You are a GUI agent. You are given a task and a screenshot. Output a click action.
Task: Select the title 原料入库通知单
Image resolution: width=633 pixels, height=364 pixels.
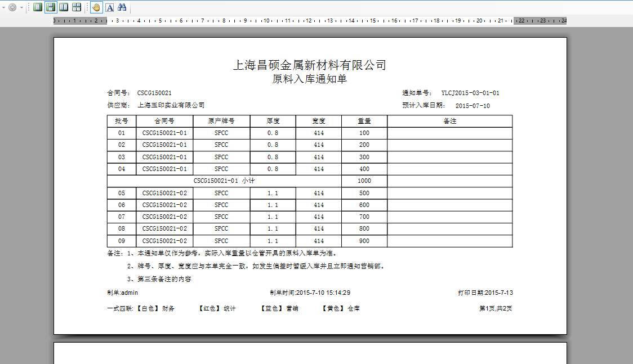point(310,79)
